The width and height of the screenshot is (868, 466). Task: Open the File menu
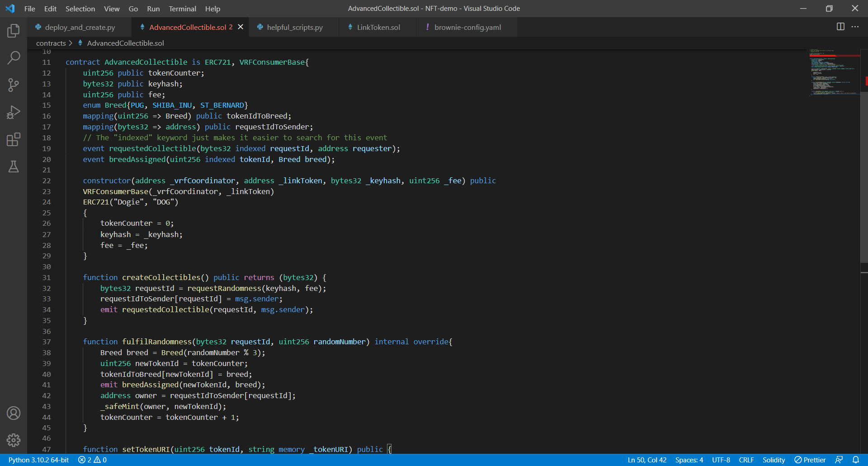30,9
